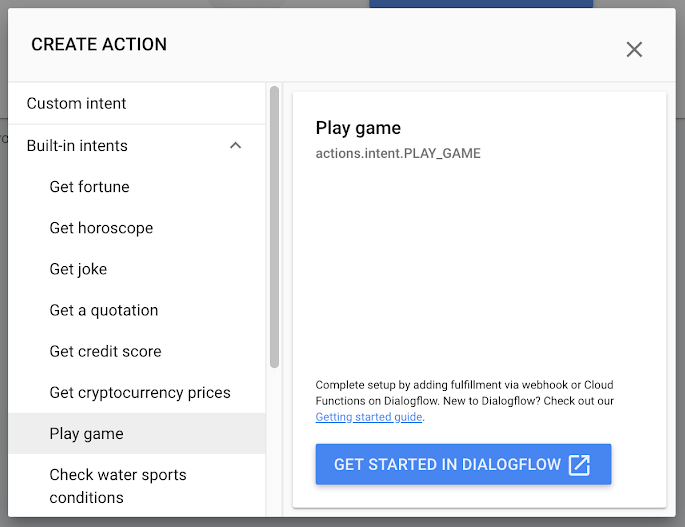Choose the Get credit score intent
This screenshot has height=527, width=685.
pyautogui.click(x=105, y=351)
